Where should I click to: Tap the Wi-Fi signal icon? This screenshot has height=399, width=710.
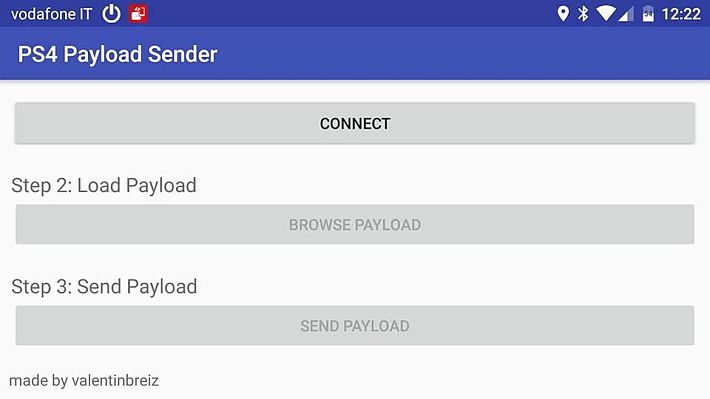[x=605, y=14]
